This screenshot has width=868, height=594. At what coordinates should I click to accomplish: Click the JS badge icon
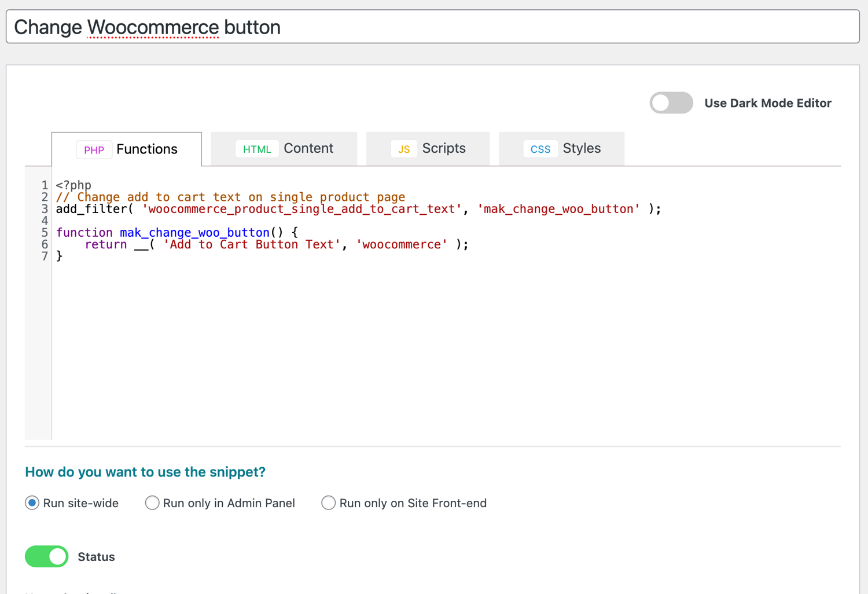[x=404, y=149]
